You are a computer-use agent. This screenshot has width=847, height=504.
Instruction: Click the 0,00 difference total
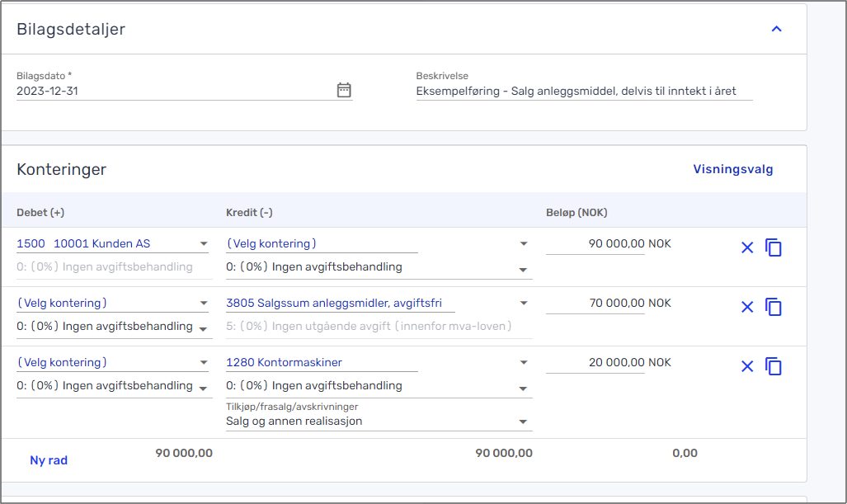pyautogui.click(x=685, y=453)
